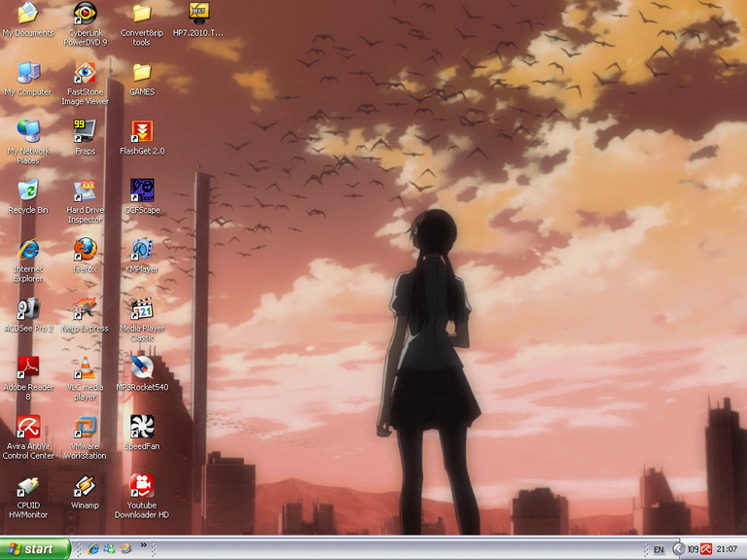This screenshot has height=560, width=747.
Task: Select the VMware Workstation shortcut
Action: (86, 437)
